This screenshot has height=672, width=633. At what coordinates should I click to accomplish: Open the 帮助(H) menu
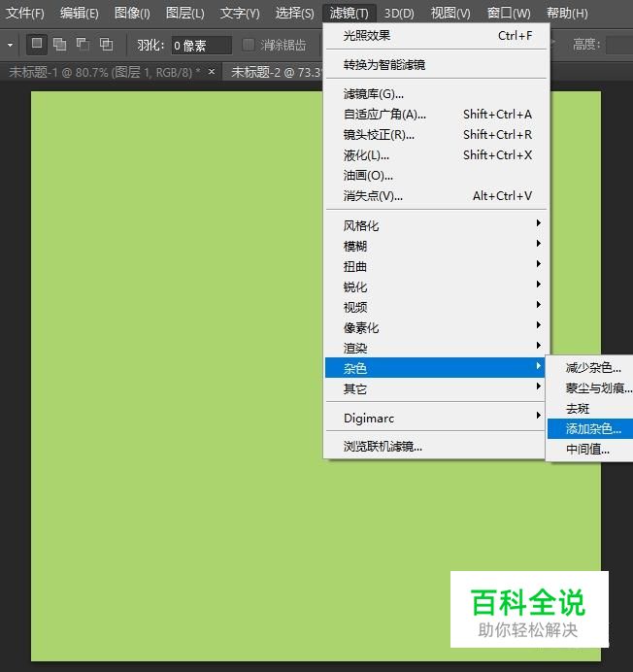pos(567,14)
